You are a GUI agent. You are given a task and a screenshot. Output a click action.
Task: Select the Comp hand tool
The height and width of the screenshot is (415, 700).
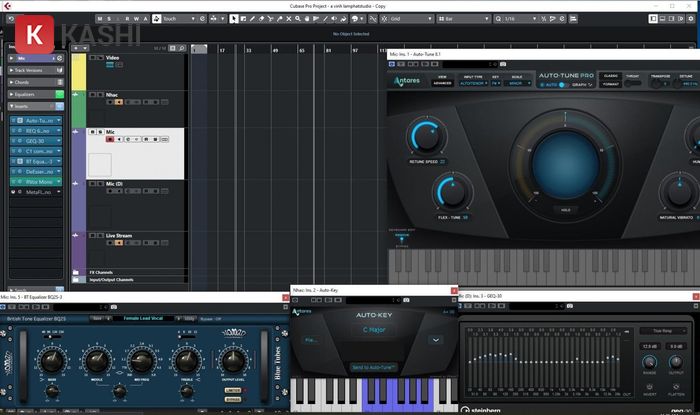coord(307,19)
